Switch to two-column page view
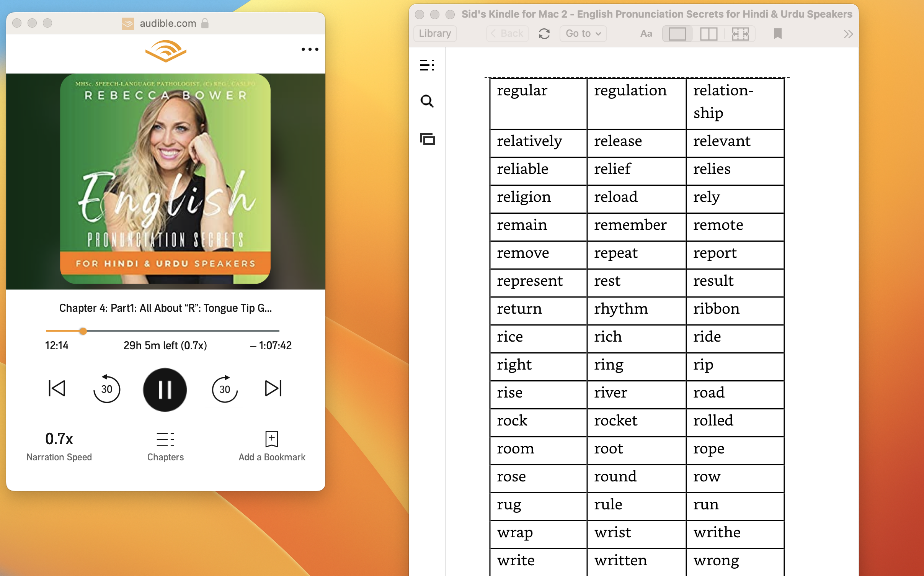The height and width of the screenshot is (576, 924). click(x=709, y=34)
